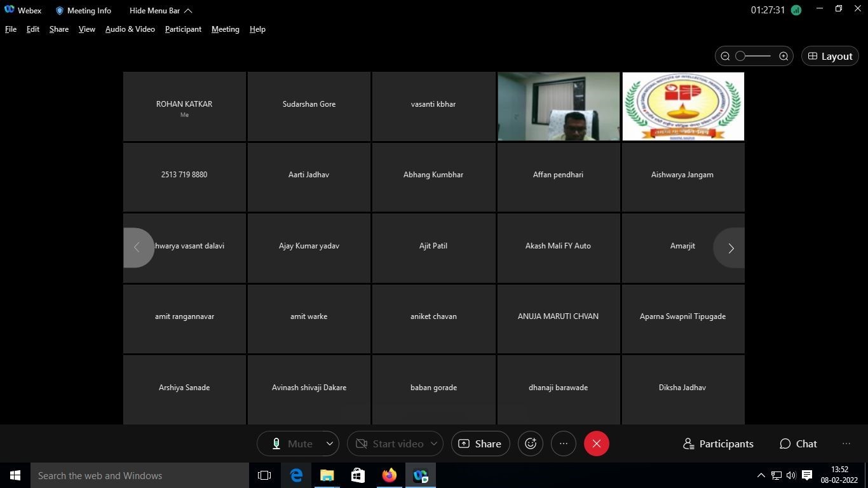Leave meeting with red X button

coord(597,444)
